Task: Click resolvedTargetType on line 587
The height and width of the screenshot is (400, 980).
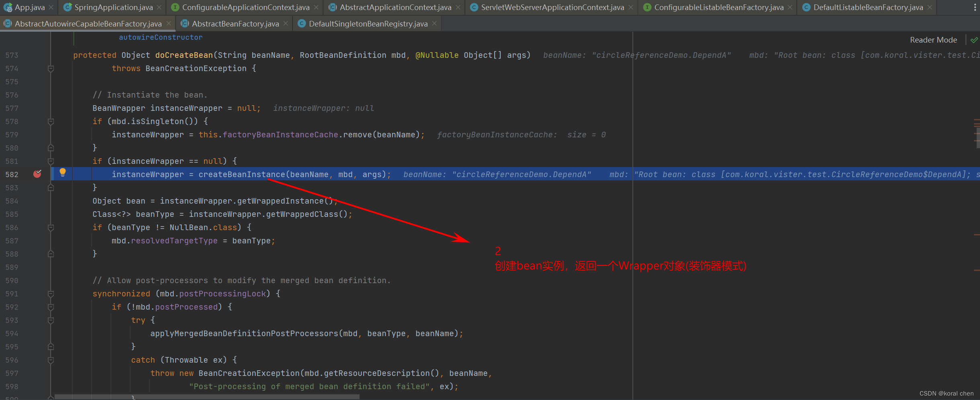Action: click(x=174, y=241)
